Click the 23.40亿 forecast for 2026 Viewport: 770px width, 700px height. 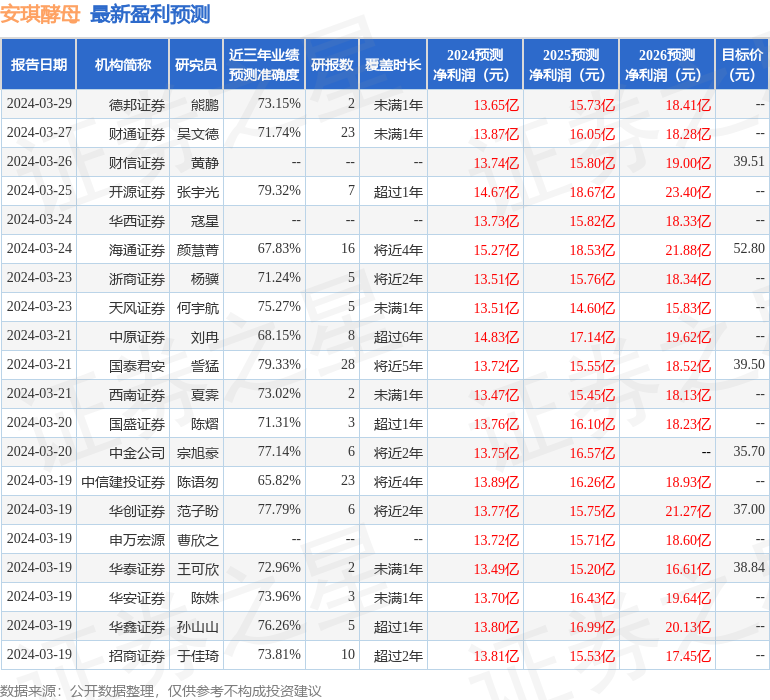tap(688, 192)
